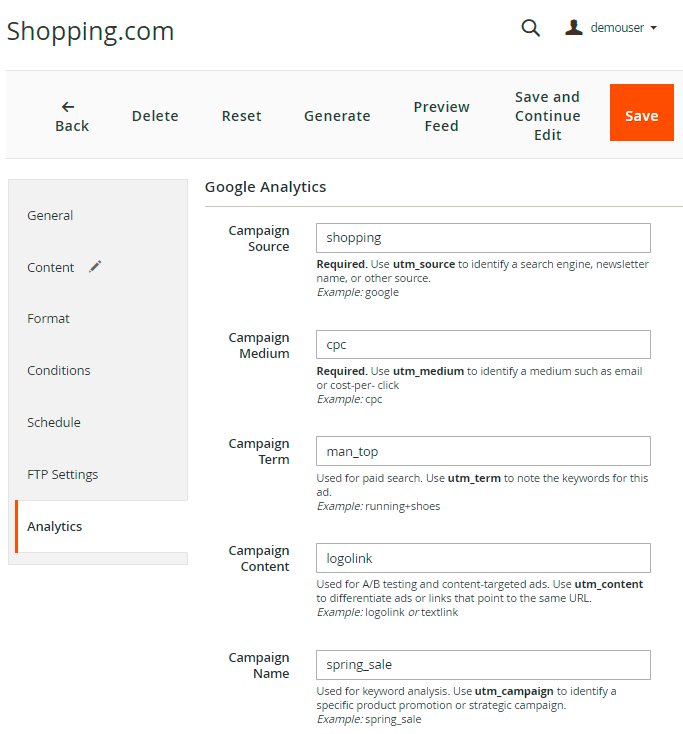
Task: Click Generate in the toolbar
Action: pyautogui.click(x=337, y=116)
